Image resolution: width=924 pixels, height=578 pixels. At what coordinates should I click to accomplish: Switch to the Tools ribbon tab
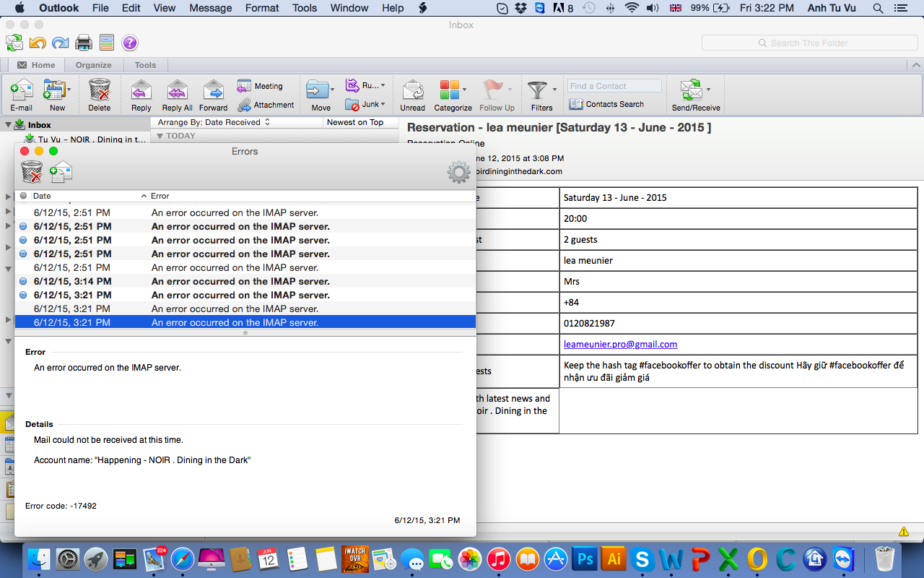pyautogui.click(x=145, y=65)
